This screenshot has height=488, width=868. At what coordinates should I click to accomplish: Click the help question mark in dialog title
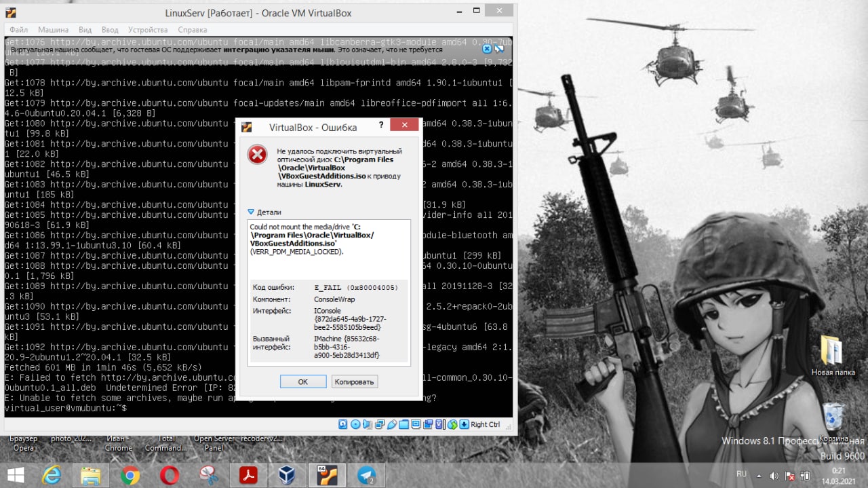(x=381, y=126)
